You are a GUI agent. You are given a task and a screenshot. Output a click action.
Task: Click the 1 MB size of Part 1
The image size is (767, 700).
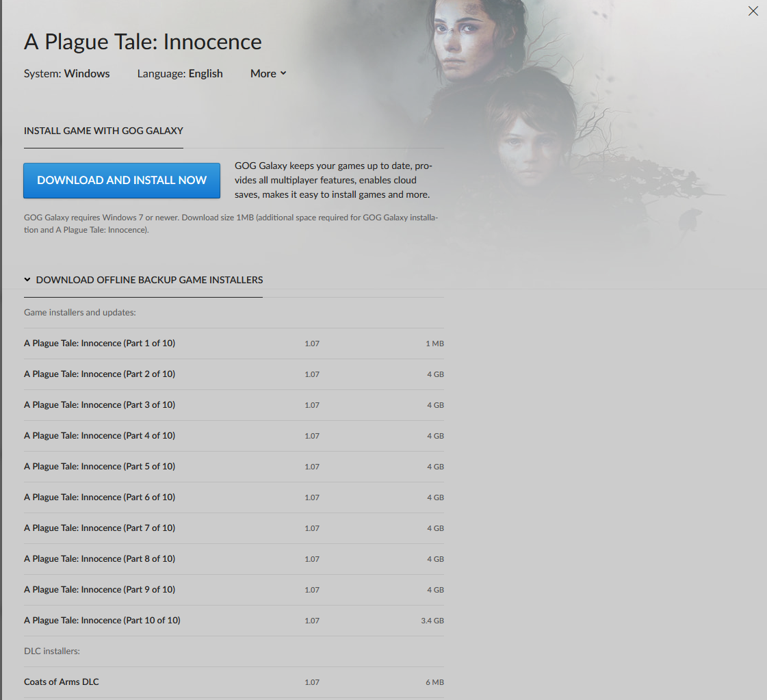tap(435, 344)
